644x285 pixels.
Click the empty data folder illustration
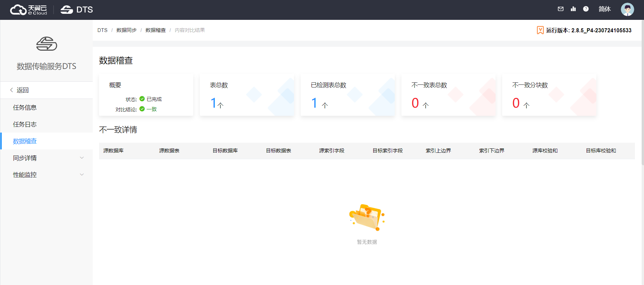(x=367, y=217)
